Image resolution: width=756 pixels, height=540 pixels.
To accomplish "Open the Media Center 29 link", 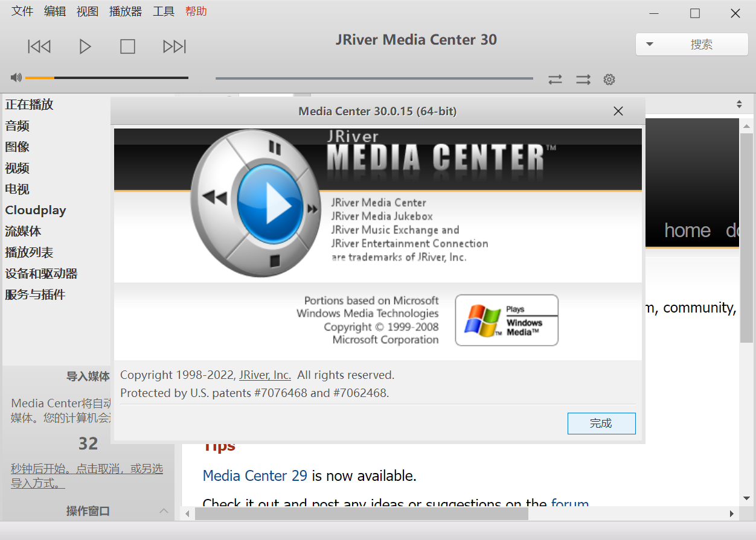I will coord(255,475).
